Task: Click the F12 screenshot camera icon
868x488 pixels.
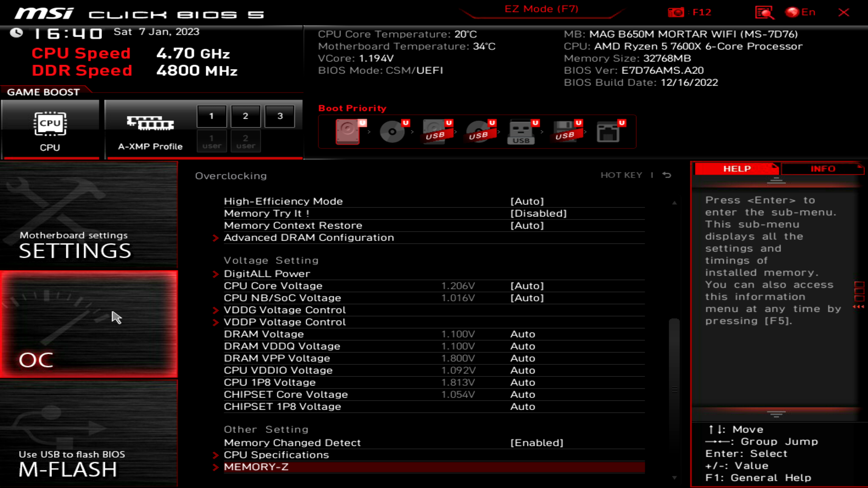Action: 676,12
